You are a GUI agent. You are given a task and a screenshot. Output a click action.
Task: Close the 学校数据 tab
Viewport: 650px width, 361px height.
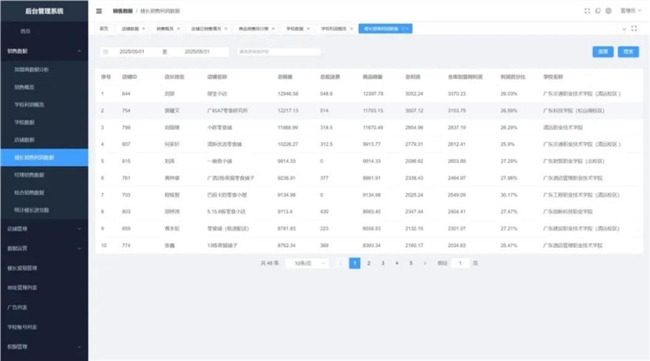[x=308, y=29]
